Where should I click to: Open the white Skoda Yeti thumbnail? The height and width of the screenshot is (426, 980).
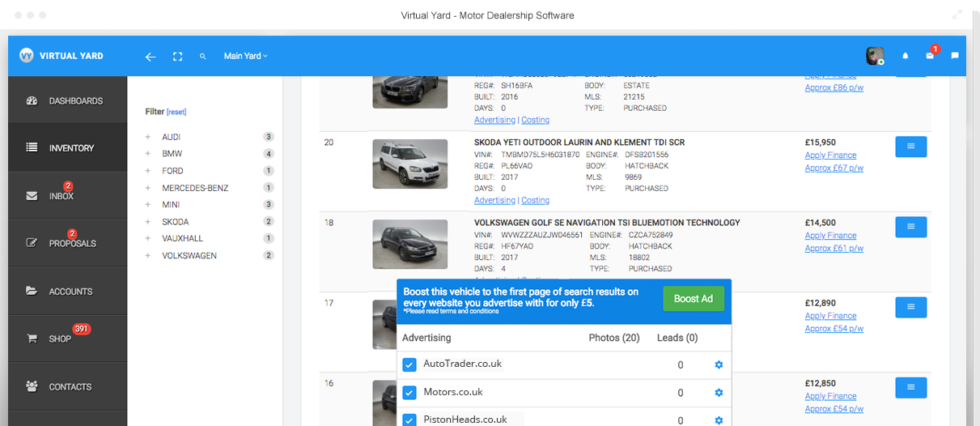pyautogui.click(x=409, y=164)
